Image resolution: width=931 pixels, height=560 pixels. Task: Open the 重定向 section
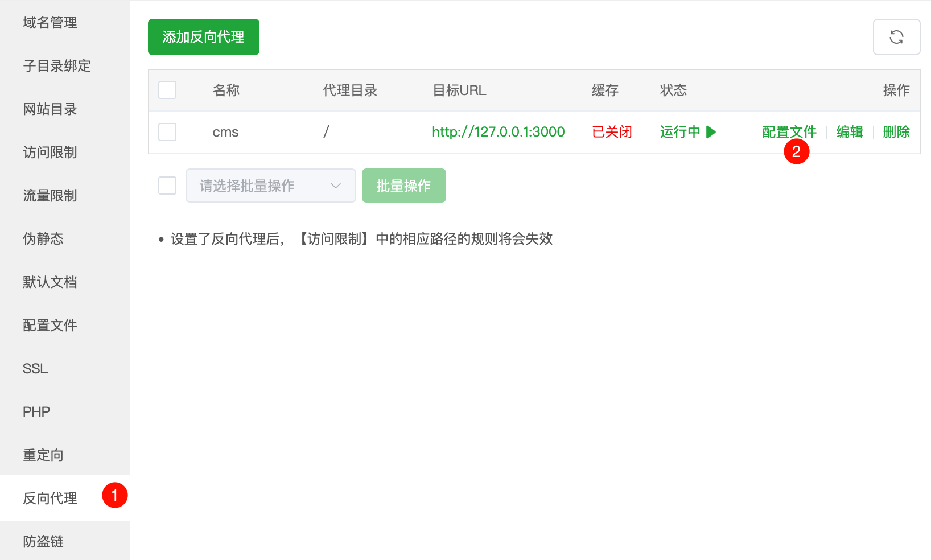pyautogui.click(x=43, y=455)
